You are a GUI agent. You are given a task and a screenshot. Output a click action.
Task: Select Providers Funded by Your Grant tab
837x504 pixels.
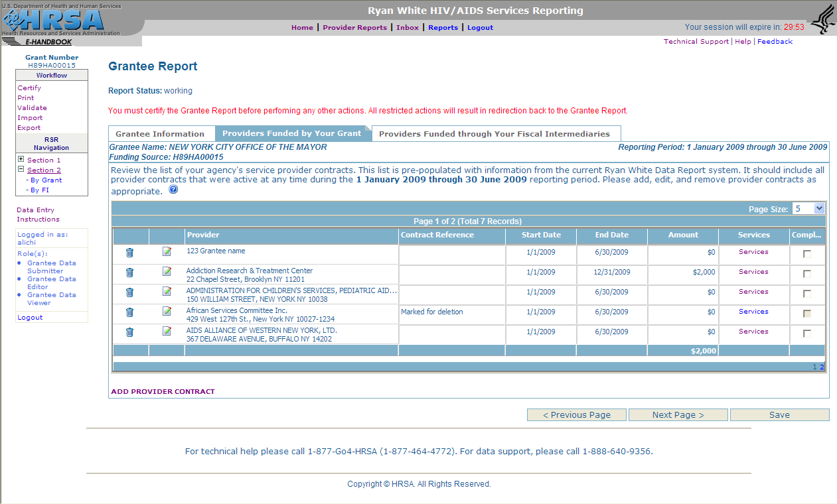[292, 133]
